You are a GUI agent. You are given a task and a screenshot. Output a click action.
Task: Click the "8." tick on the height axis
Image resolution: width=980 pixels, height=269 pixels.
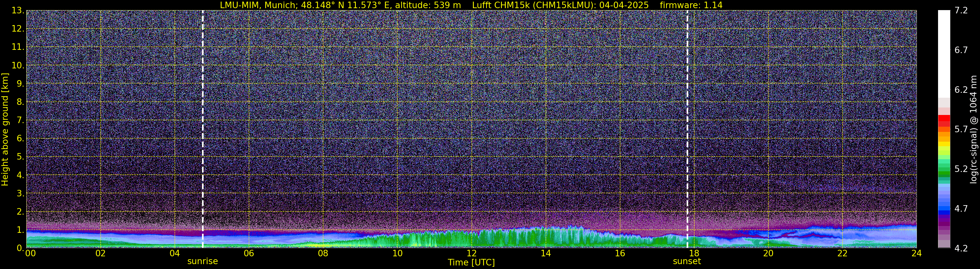point(20,102)
